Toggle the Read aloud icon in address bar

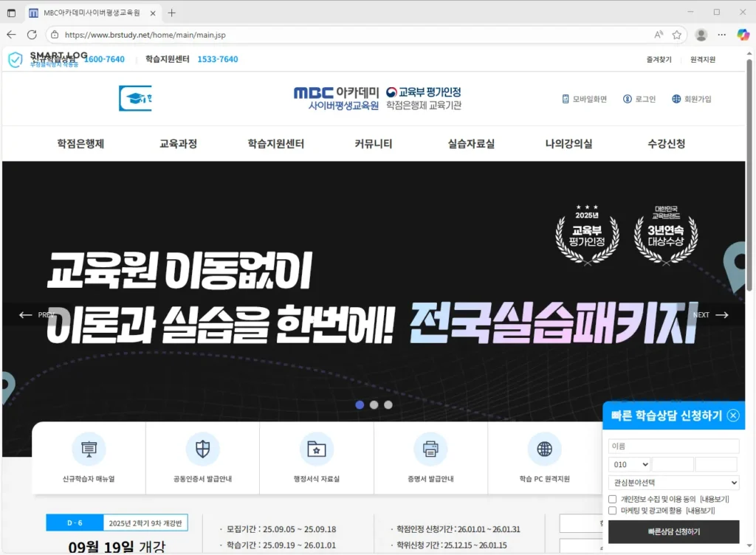[x=659, y=35]
